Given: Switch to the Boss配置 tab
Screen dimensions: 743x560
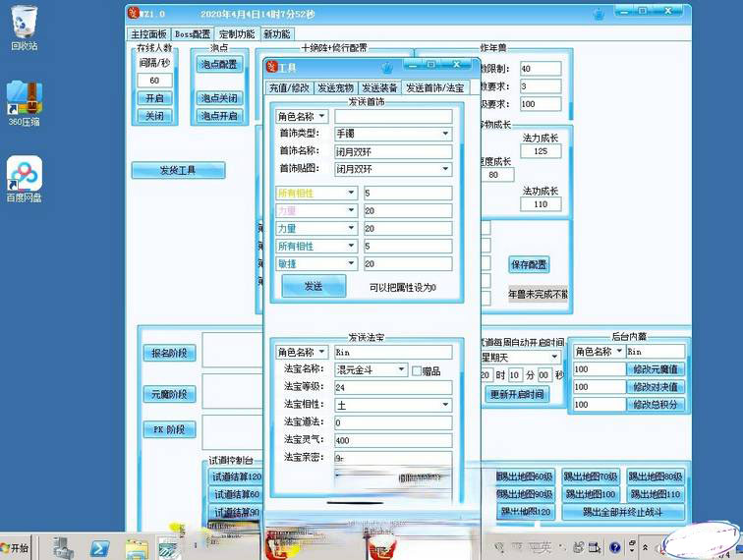Looking at the screenshot, I should [x=192, y=33].
